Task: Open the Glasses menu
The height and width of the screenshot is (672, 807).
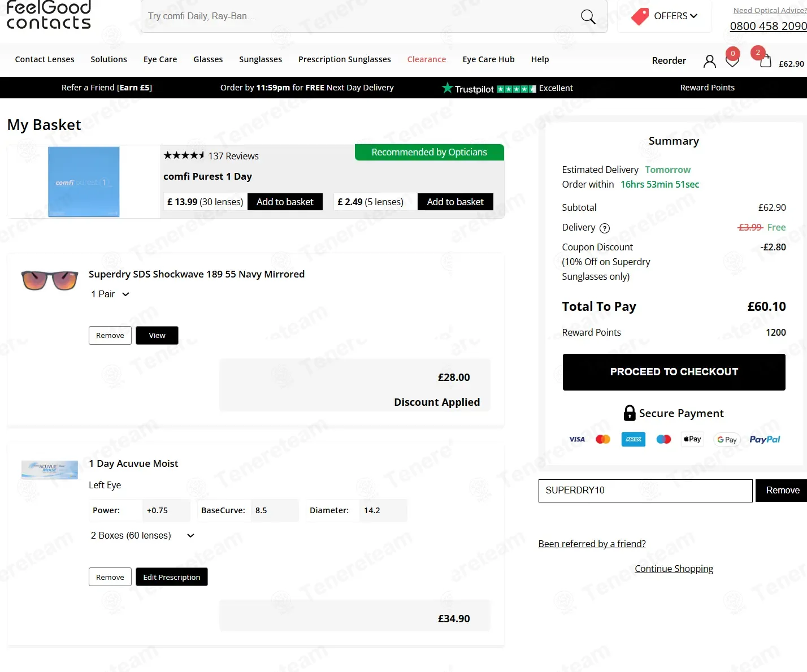Action: [208, 59]
